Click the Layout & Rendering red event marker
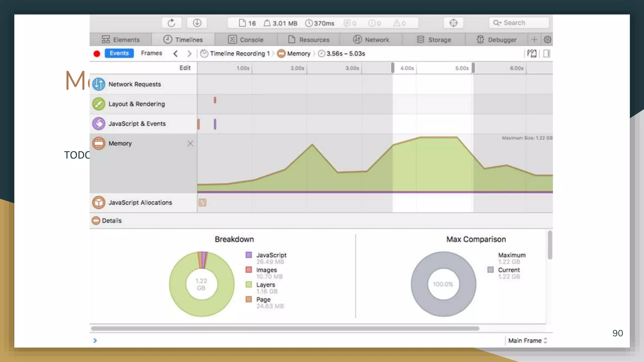 [x=215, y=100]
